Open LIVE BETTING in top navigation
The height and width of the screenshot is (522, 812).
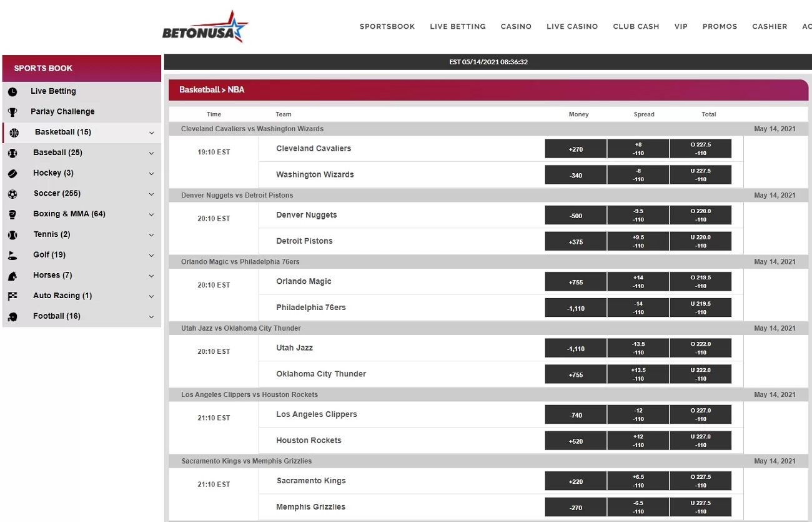(458, 26)
